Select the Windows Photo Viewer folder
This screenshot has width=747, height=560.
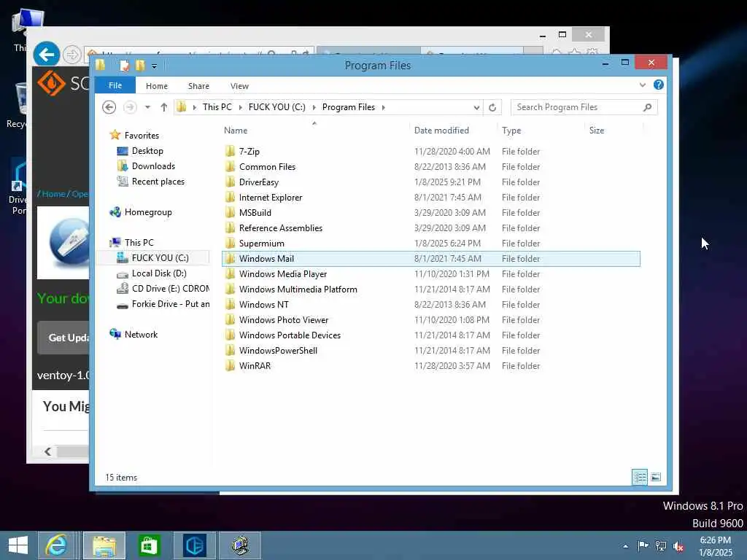284,320
